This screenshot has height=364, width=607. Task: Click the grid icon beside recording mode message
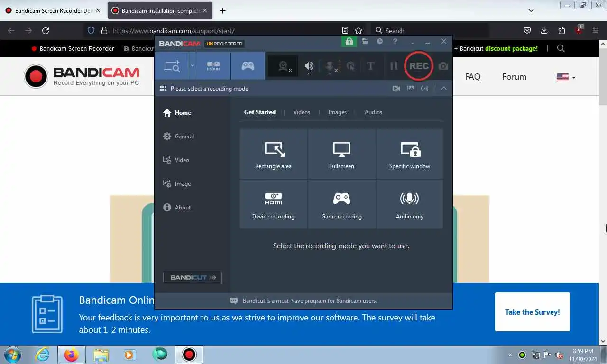click(x=163, y=88)
